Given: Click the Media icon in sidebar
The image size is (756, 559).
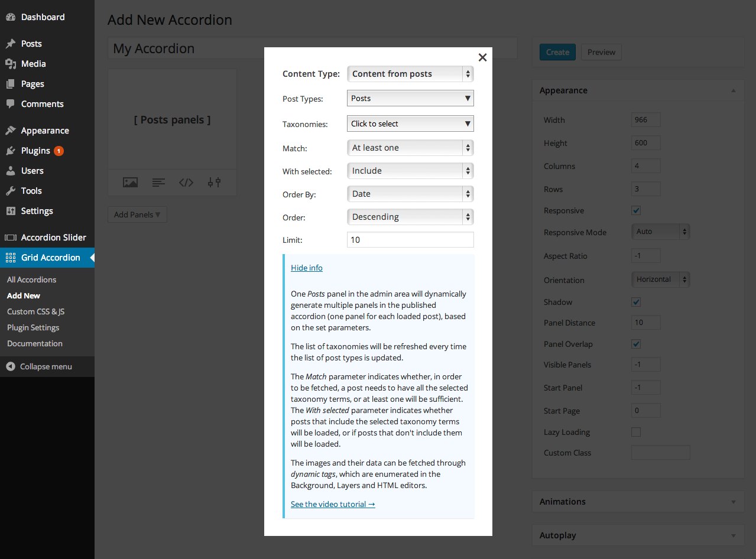Looking at the screenshot, I should 10,64.
